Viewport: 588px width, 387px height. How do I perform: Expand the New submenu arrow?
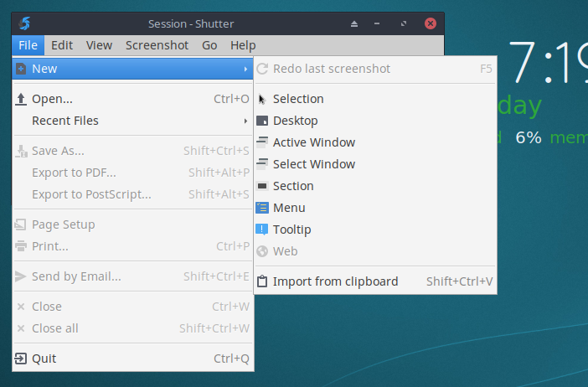[245, 69]
